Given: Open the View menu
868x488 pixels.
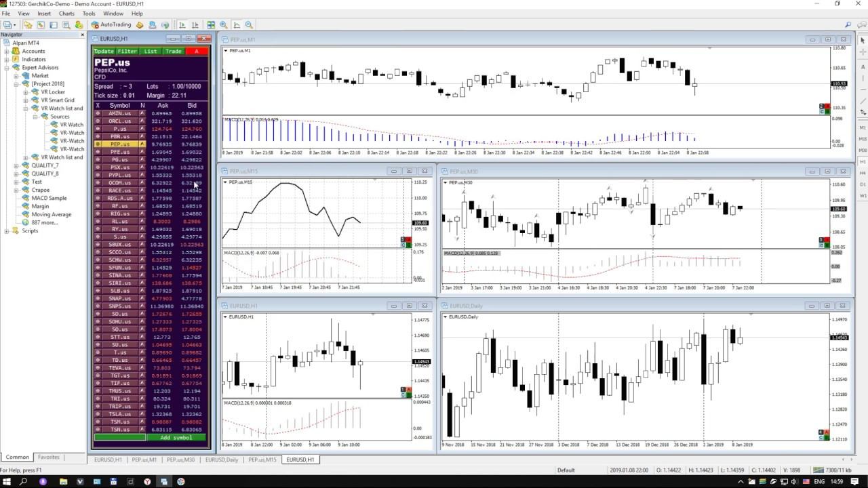Looking at the screenshot, I should point(24,14).
